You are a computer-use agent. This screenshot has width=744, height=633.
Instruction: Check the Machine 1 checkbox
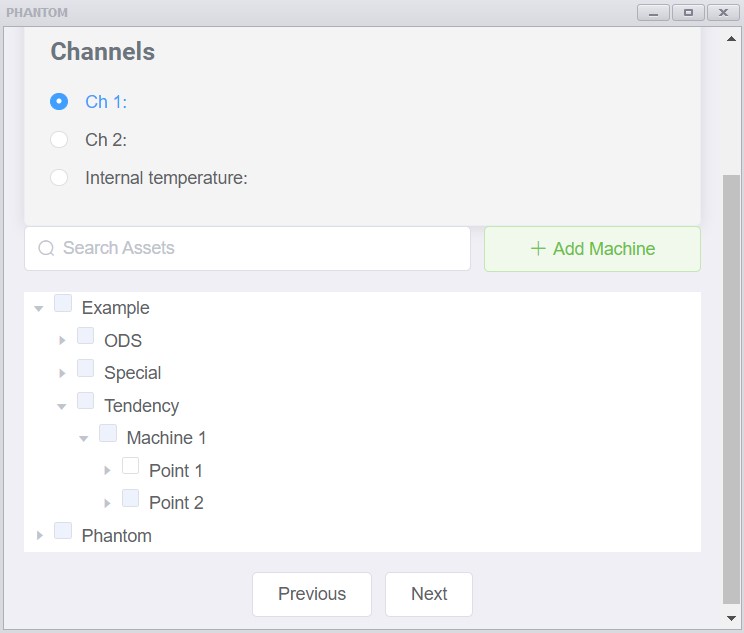click(108, 433)
